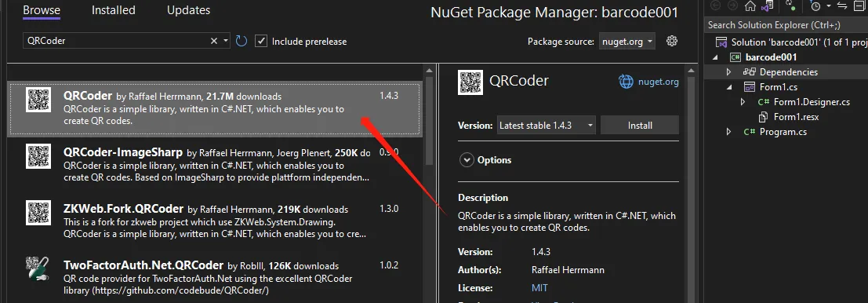Click Sync with Active Document arrows icon

click(842, 6)
